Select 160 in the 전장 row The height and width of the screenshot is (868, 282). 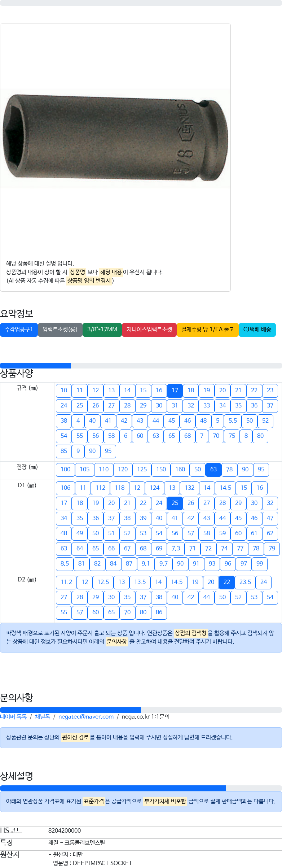pos(180,470)
